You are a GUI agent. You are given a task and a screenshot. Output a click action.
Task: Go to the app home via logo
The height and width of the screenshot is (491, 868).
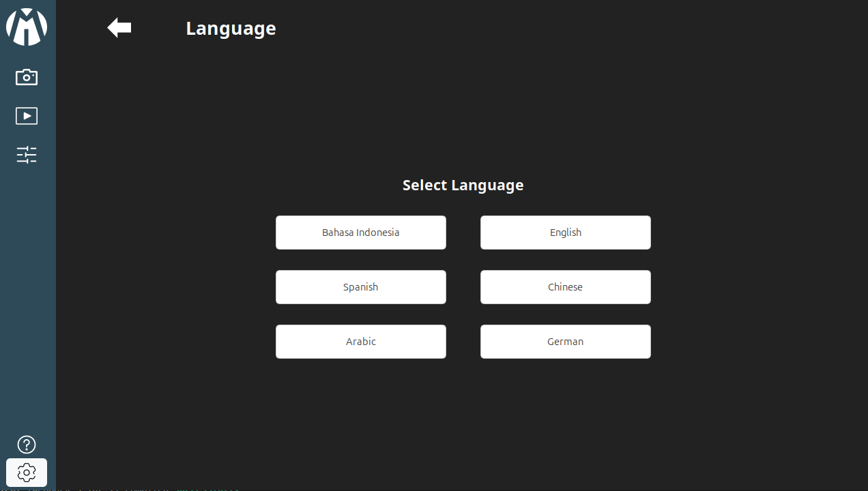tap(27, 27)
